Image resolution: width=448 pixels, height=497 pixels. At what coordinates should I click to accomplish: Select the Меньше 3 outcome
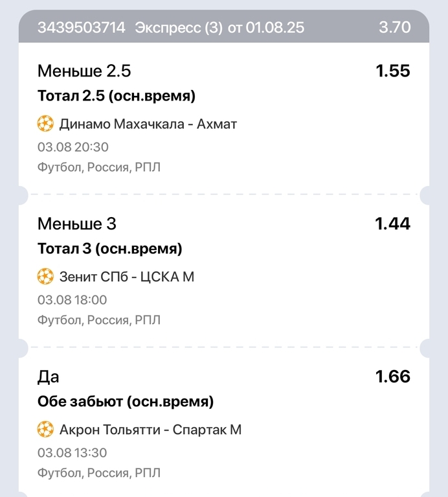point(77,224)
